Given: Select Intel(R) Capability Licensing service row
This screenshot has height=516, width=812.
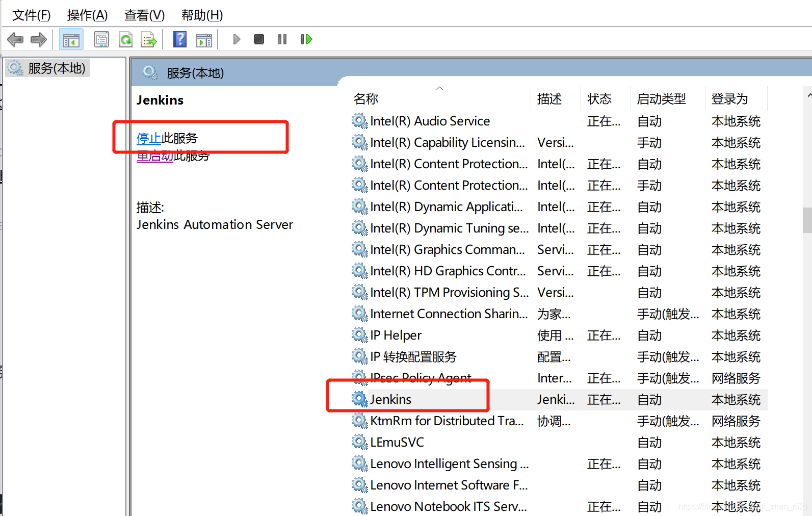Looking at the screenshot, I should click(x=559, y=142).
